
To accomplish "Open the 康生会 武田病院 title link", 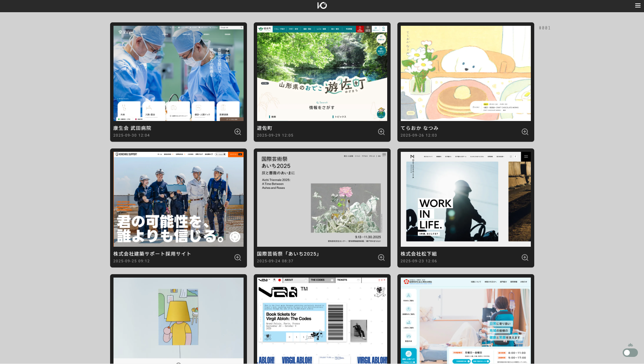I will click(x=132, y=128).
